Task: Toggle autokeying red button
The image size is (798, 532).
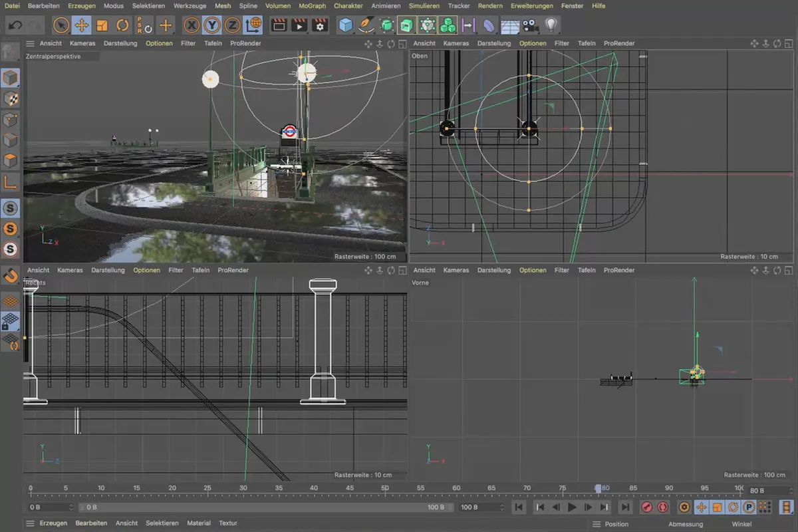Action: (663, 507)
